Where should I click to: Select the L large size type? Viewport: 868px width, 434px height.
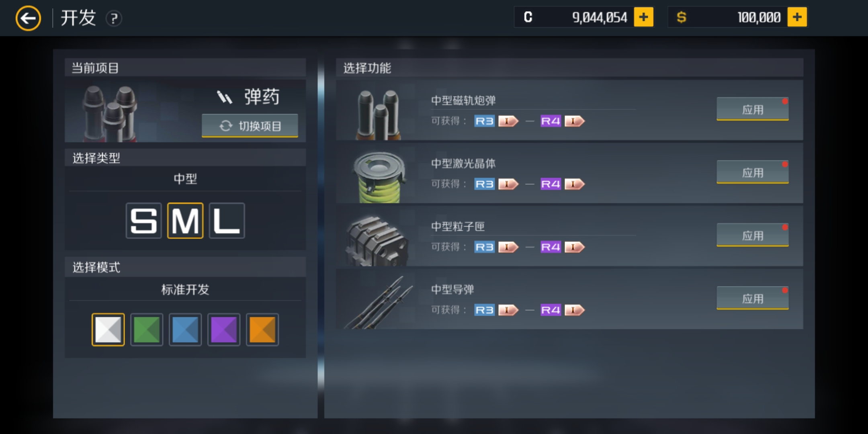click(227, 221)
